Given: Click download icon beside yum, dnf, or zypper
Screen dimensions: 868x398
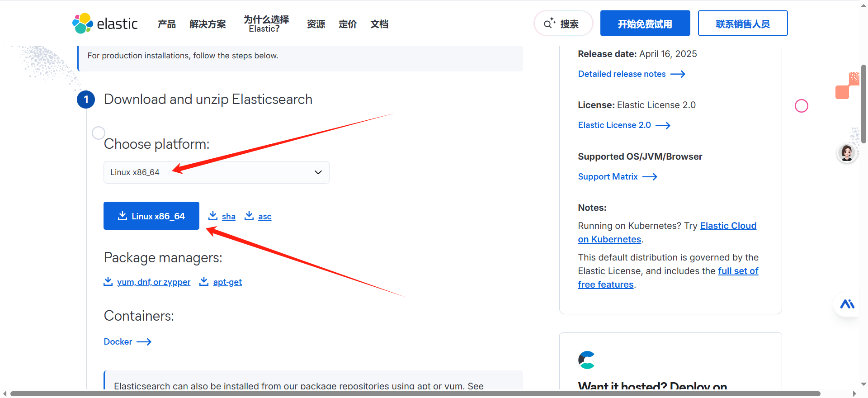Looking at the screenshot, I should pyautogui.click(x=108, y=281).
